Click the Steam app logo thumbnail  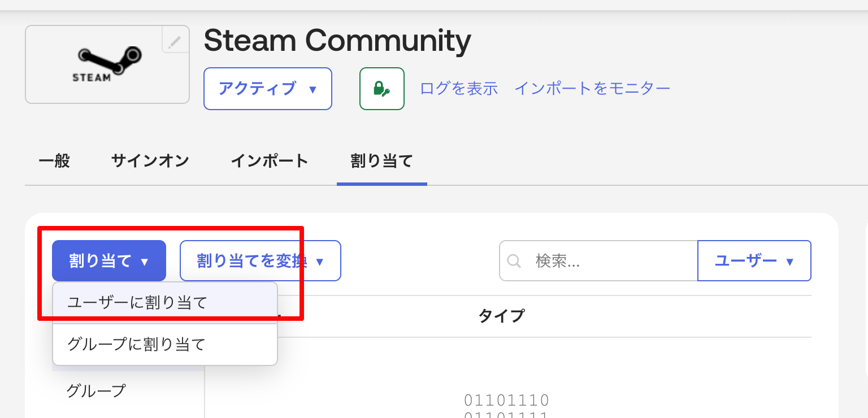click(x=106, y=64)
